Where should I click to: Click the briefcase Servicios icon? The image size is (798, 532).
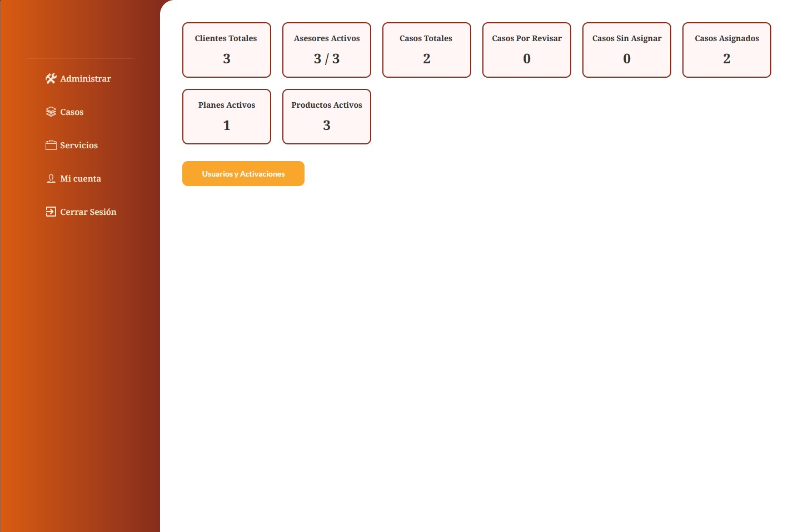51,145
